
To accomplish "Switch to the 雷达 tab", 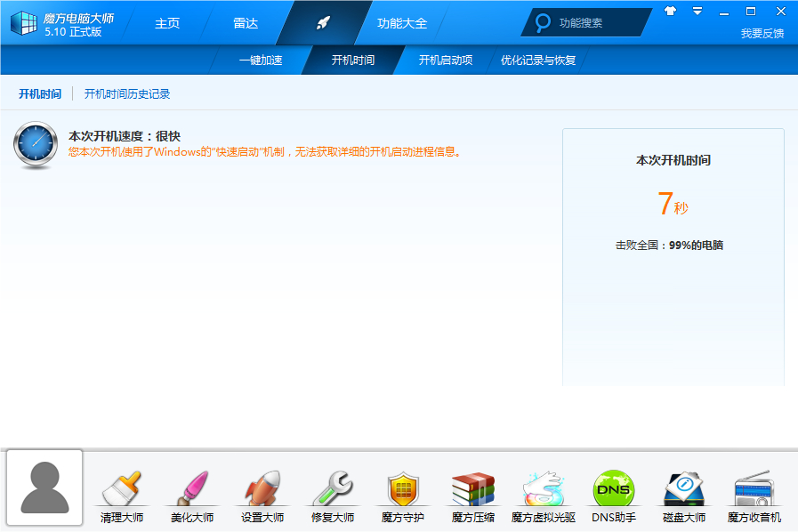I will click(x=246, y=23).
